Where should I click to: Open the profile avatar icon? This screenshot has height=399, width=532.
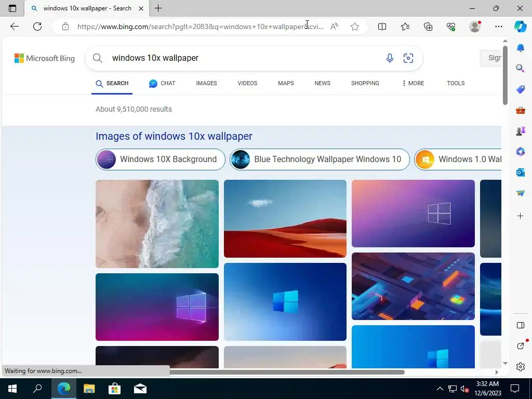475,26
